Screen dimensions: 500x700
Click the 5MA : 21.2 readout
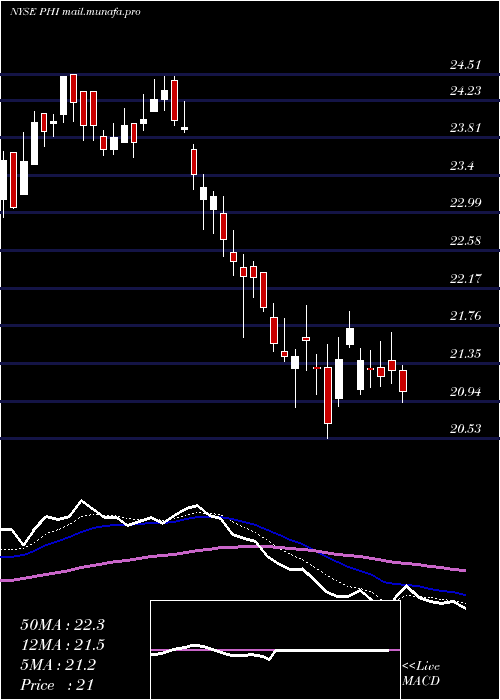[58, 665]
